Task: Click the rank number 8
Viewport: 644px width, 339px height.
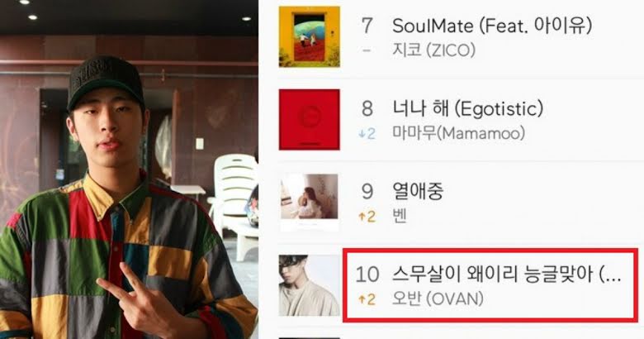Action: coord(367,108)
